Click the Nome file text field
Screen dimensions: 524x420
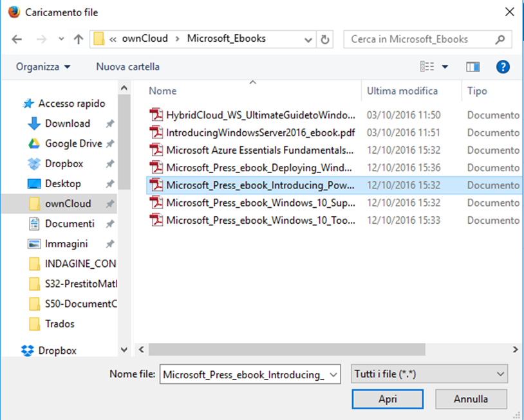click(x=243, y=374)
